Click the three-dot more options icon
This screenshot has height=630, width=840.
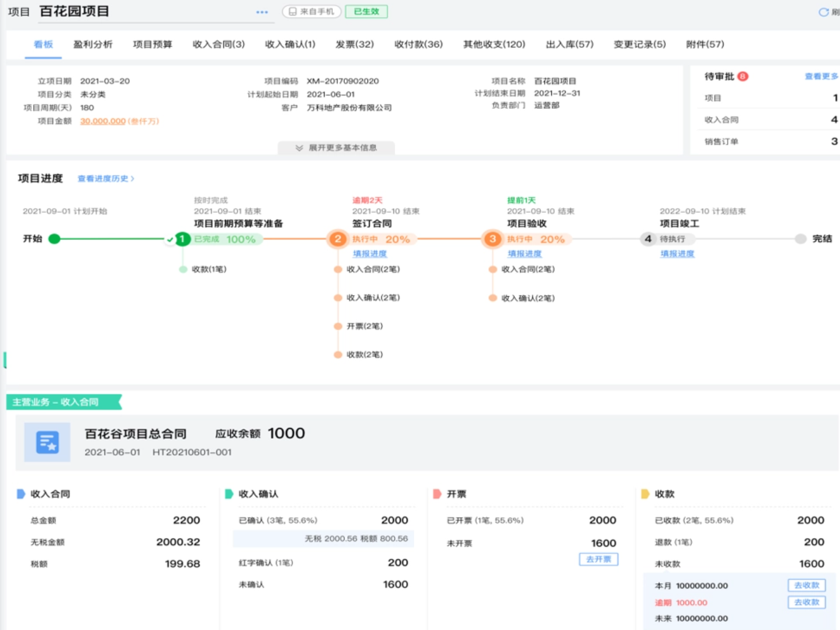(262, 12)
